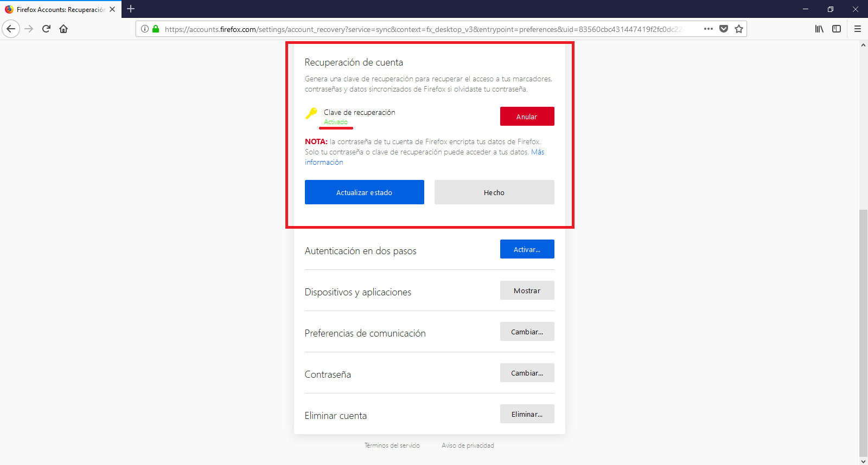
Task: Restore down the Firefox window
Action: 831,9
